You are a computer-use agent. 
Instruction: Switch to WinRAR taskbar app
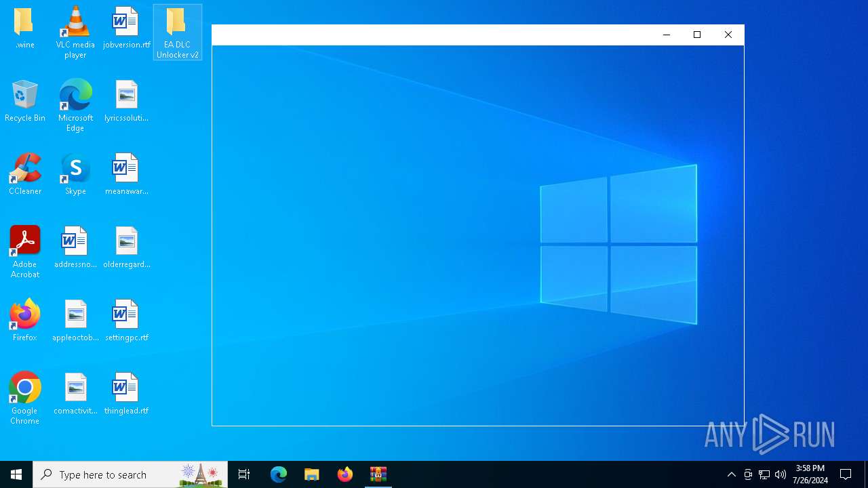click(x=378, y=474)
